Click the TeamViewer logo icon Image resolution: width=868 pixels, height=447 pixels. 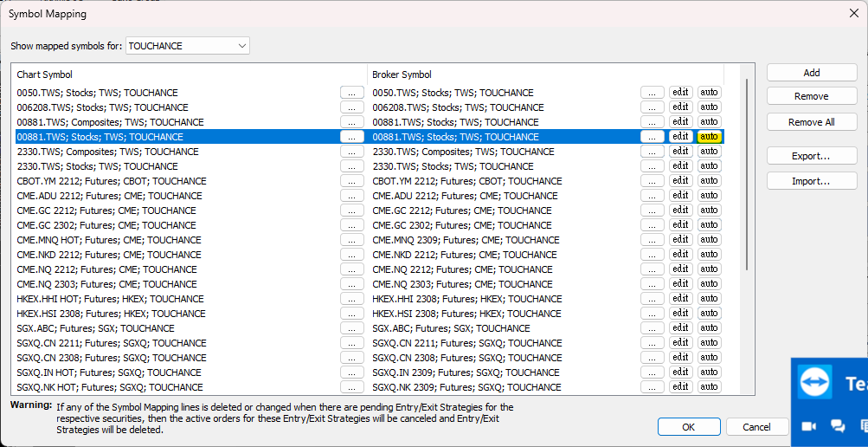pyautogui.click(x=815, y=383)
